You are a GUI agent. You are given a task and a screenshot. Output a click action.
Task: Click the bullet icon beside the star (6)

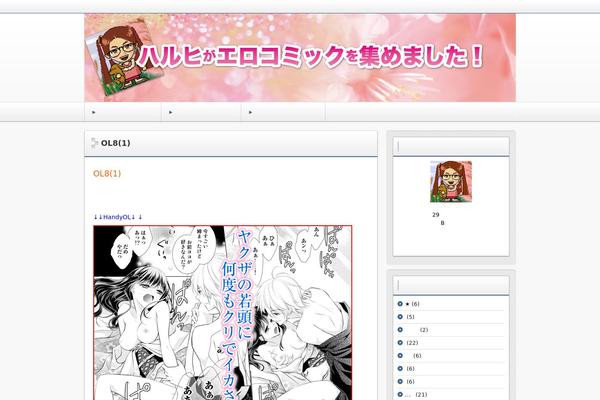coord(400,304)
